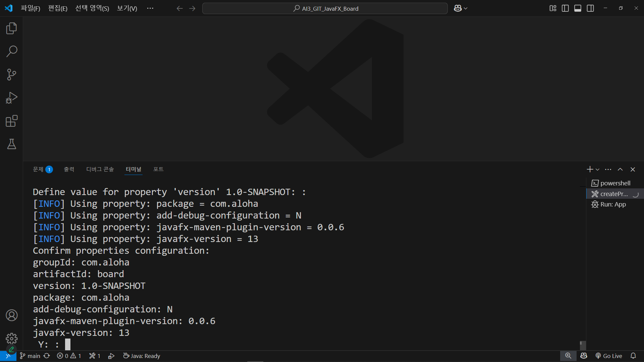Open the 파일(F) menu

[x=31, y=8]
